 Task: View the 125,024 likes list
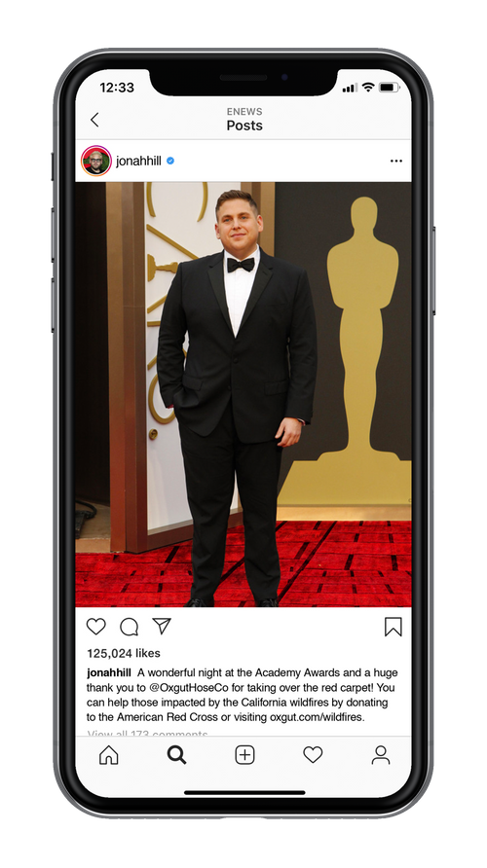click(x=124, y=653)
